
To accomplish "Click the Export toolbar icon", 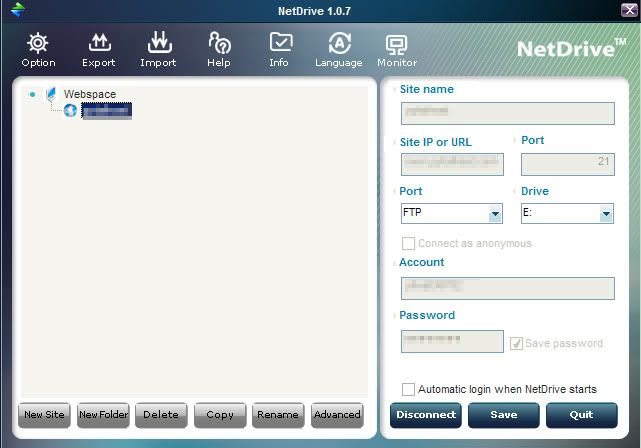I will pos(99,45).
